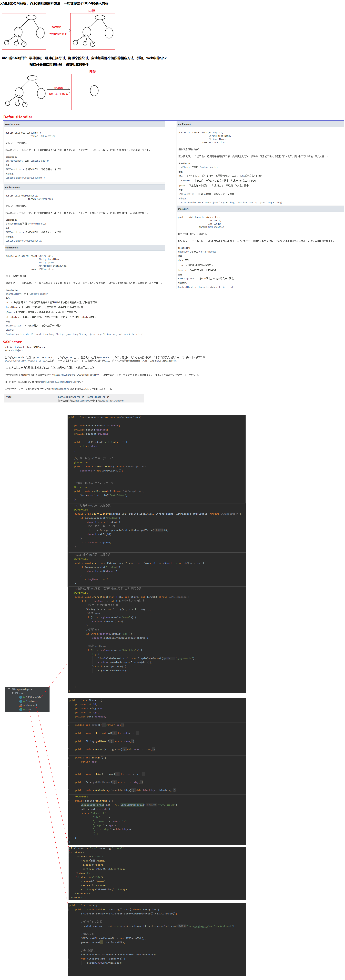Screen dimensions: 345x980
Task: Click the ContentHandler.characters(char[], int, int) link
Action: pos(206,287)
